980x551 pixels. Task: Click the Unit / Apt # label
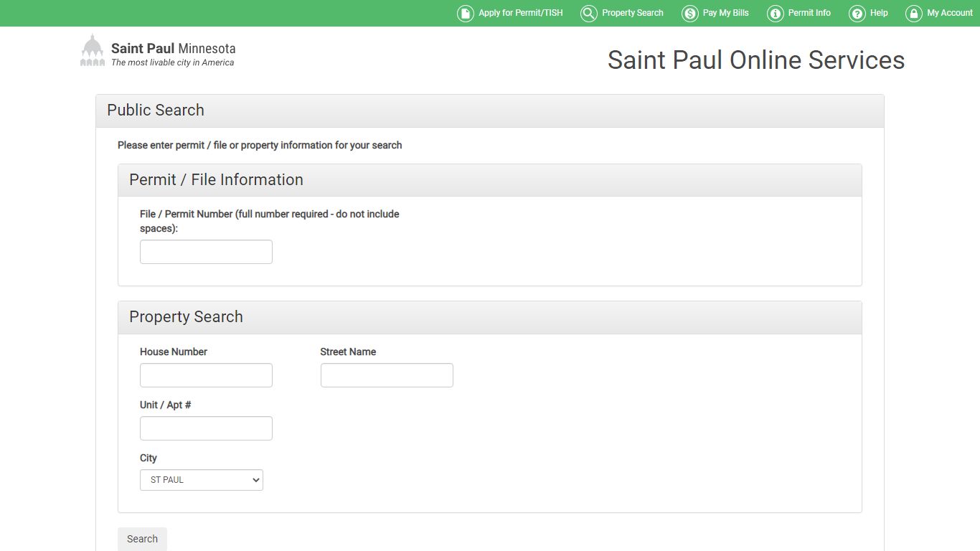pos(166,405)
